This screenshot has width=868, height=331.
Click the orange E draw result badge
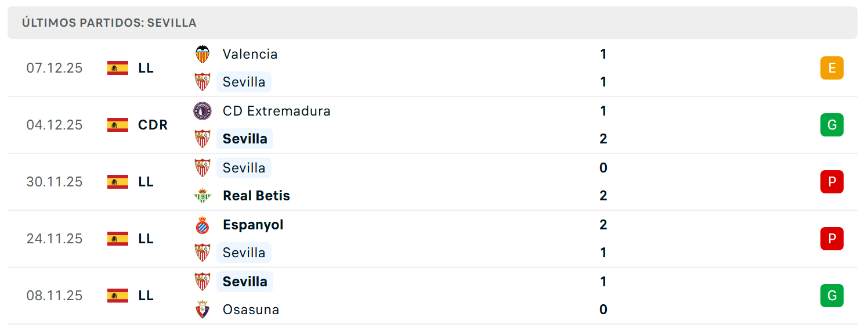pos(831,68)
